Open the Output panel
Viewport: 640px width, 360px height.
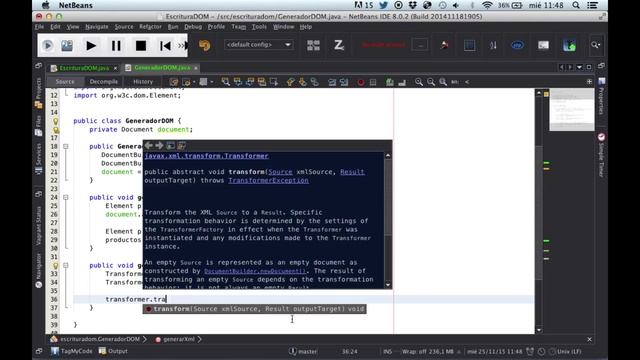[x=113, y=351]
